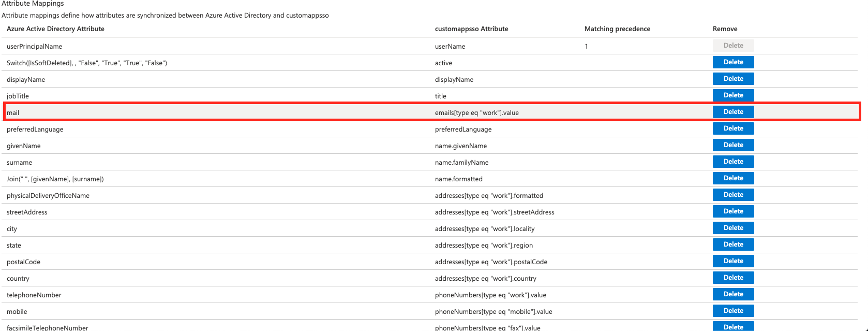
Task: Select postalCode source attribute
Action: (23, 262)
